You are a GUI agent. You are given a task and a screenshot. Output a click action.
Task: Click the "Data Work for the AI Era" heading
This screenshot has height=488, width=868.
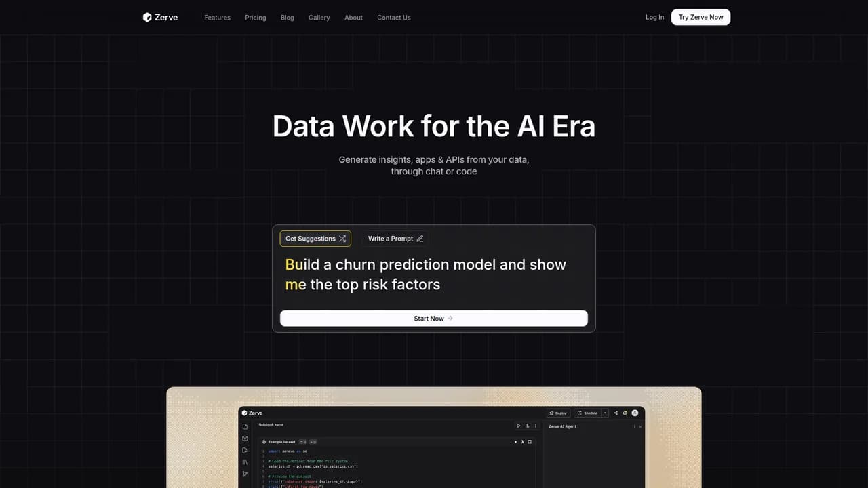click(434, 126)
